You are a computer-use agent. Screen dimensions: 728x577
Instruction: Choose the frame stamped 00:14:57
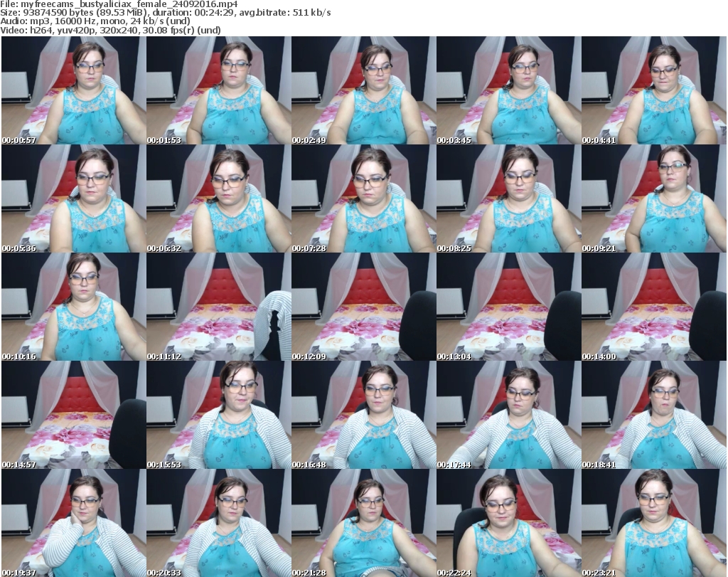[74, 415]
